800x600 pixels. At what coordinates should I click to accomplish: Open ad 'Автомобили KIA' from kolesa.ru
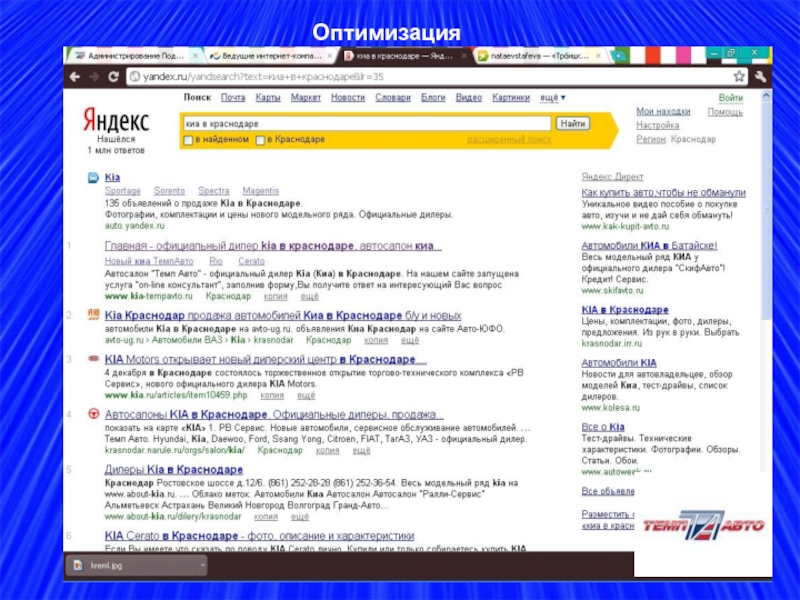point(619,363)
